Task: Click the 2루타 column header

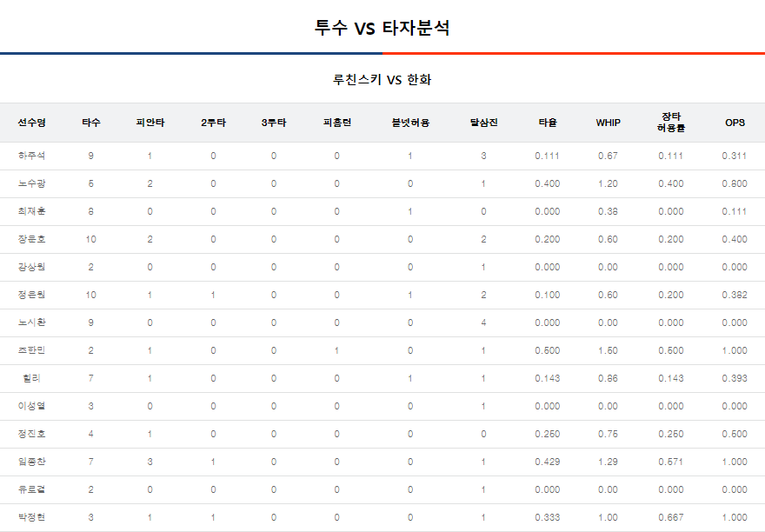Action: coord(213,123)
